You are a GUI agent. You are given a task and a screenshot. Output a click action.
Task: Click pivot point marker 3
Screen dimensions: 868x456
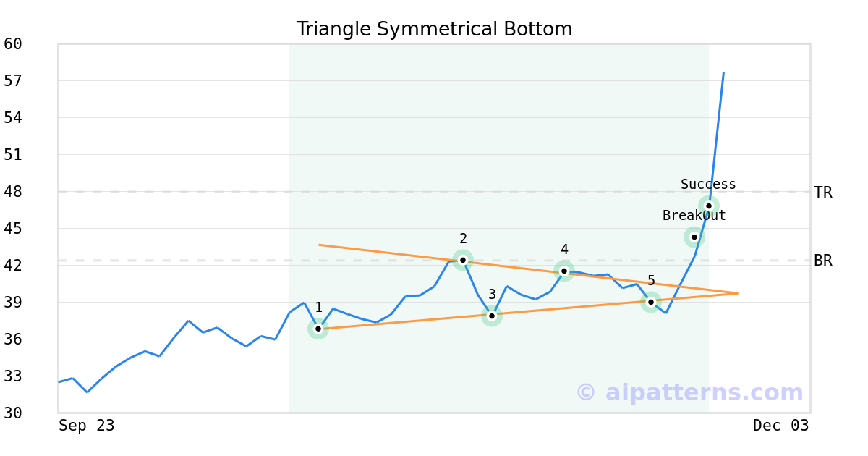492,316
